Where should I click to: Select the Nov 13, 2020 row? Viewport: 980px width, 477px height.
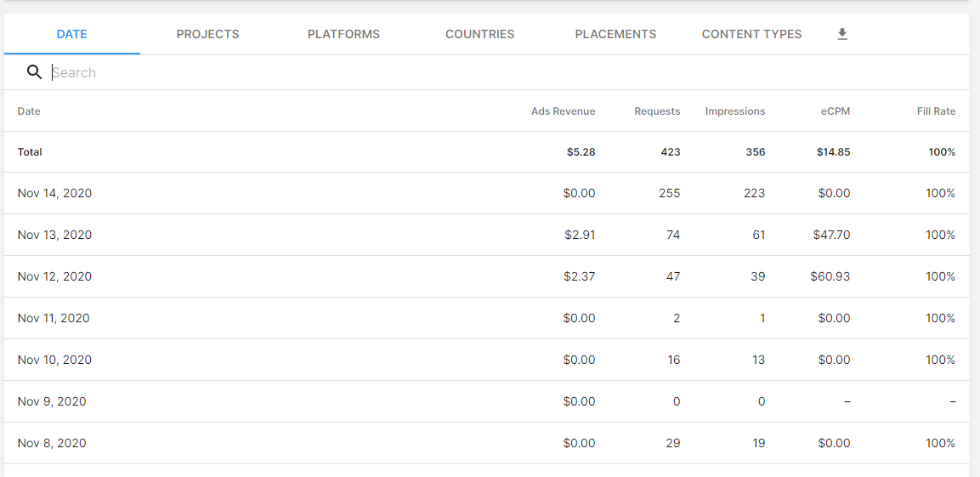(x=54, y=235)
